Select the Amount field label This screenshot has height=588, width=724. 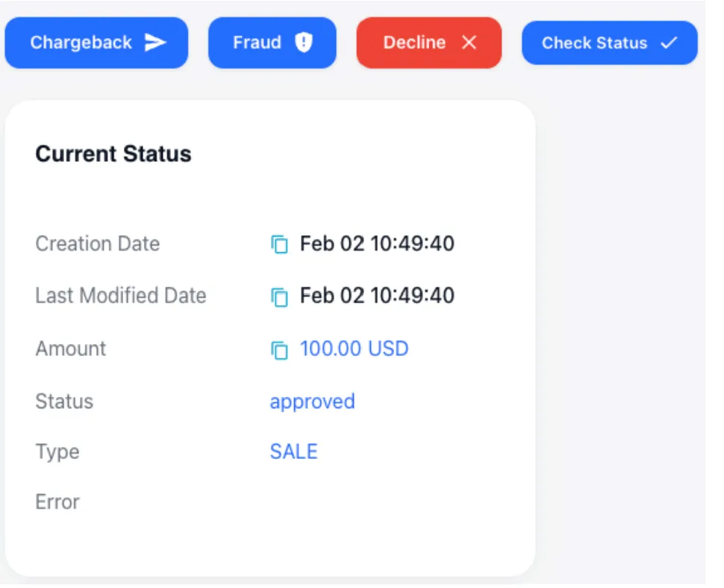(71, 348)
